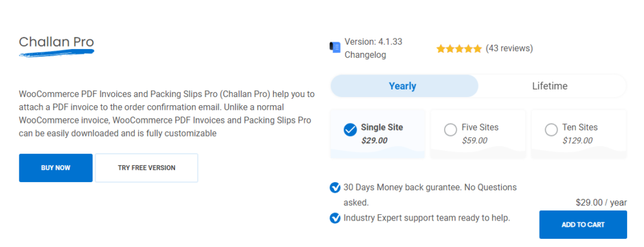Select the Single Site plan

[377, 134]
